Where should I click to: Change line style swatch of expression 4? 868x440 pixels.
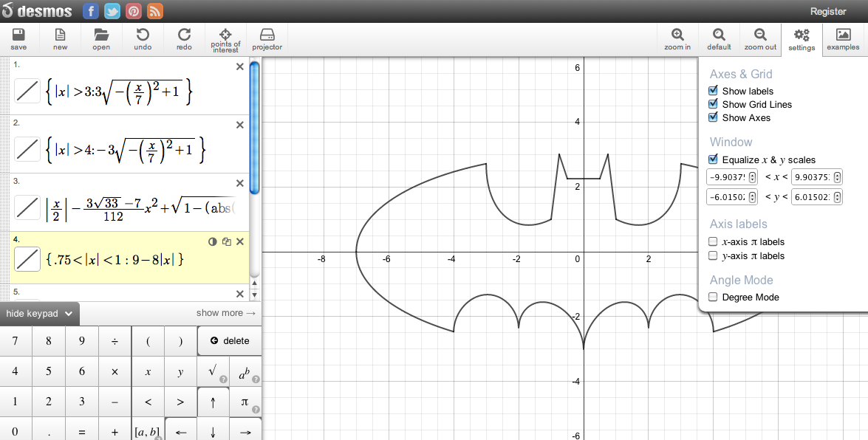point(27,259)
